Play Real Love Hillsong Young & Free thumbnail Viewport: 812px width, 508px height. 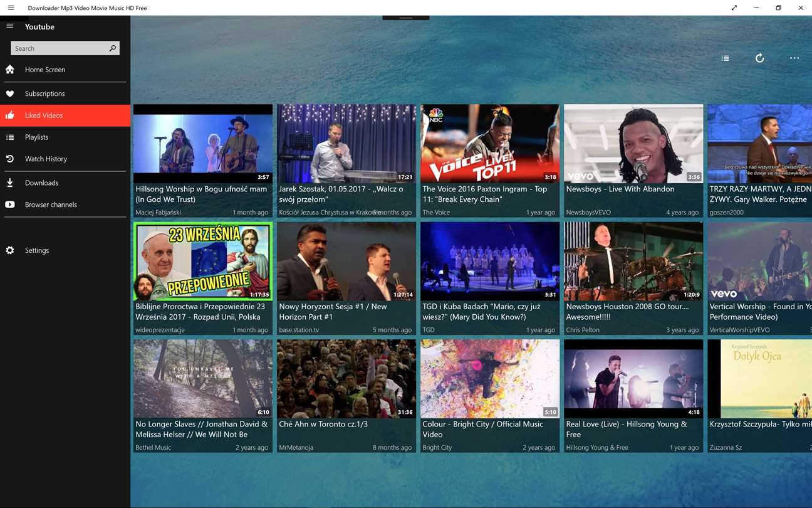(x=633, y=379)
